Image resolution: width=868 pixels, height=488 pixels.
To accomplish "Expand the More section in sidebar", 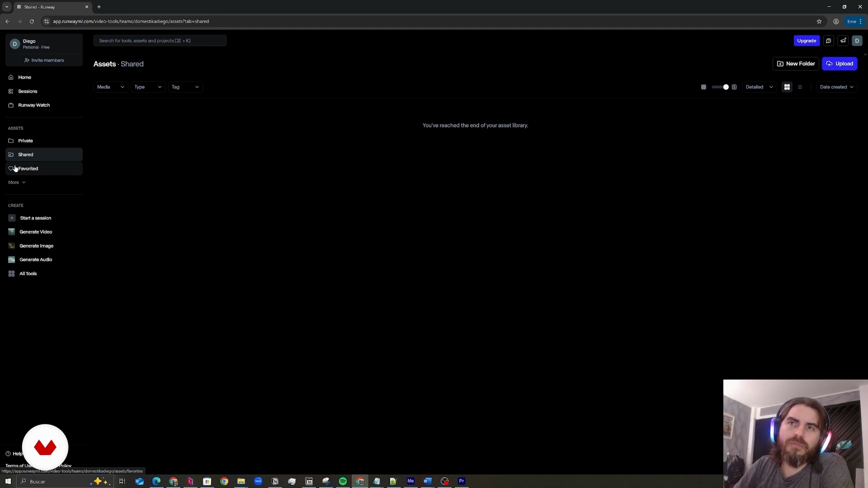I will tap(17, 183).
